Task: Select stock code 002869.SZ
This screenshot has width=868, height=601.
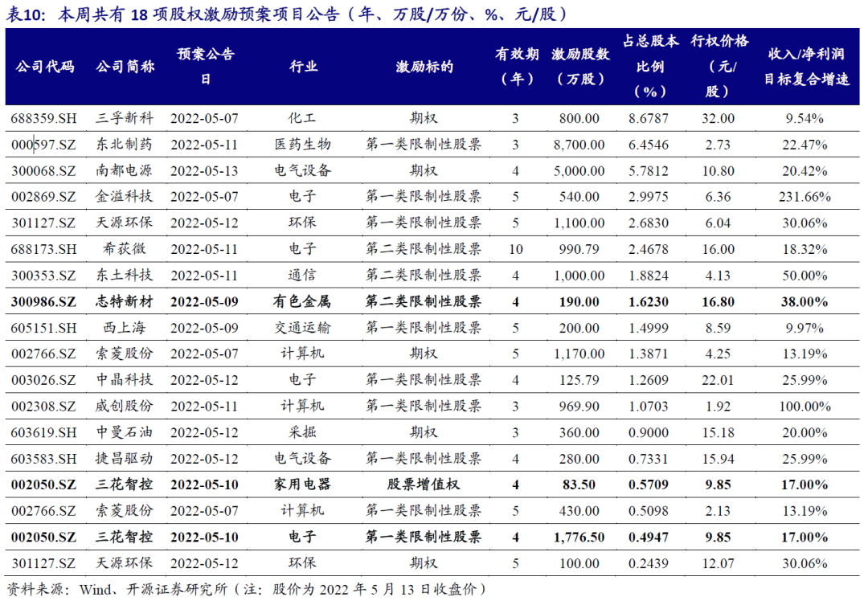Action: [43, 197]
